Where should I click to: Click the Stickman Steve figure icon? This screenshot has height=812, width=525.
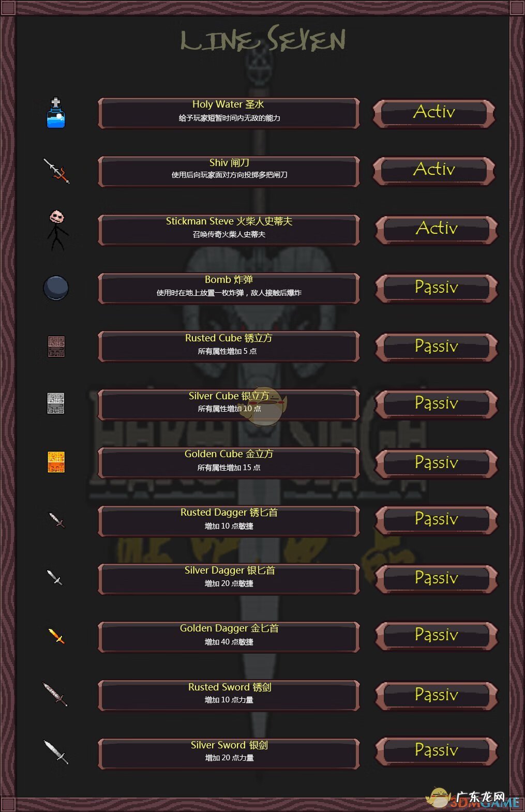click(57, 230)
